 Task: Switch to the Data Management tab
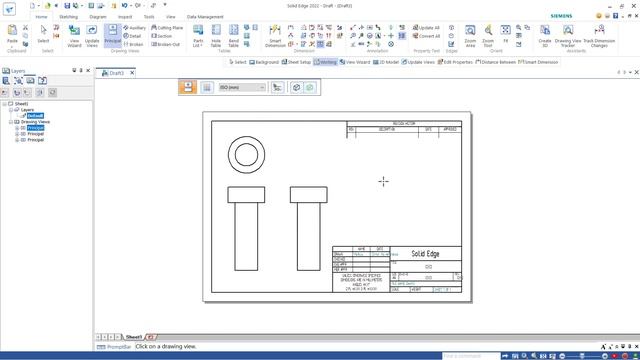click(x=205, y=17)
